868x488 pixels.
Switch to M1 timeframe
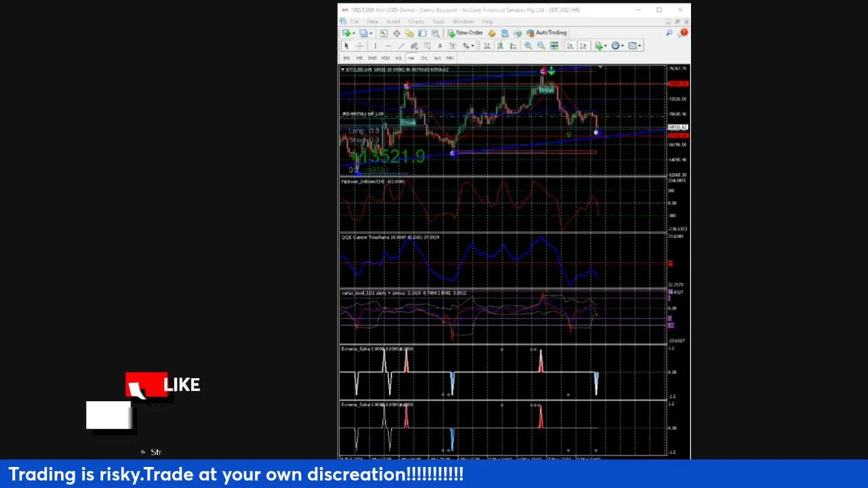click(x=347, y=58)
